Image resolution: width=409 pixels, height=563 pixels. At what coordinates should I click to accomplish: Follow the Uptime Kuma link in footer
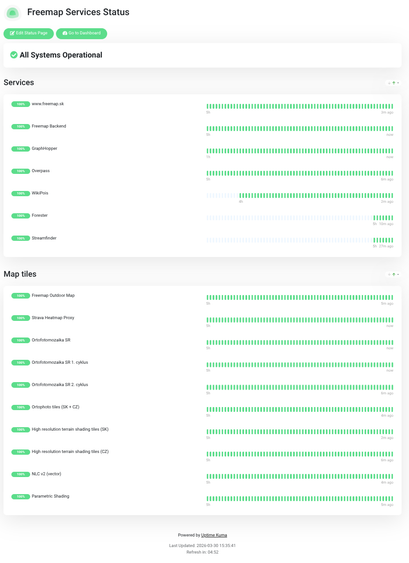point(214,535)
